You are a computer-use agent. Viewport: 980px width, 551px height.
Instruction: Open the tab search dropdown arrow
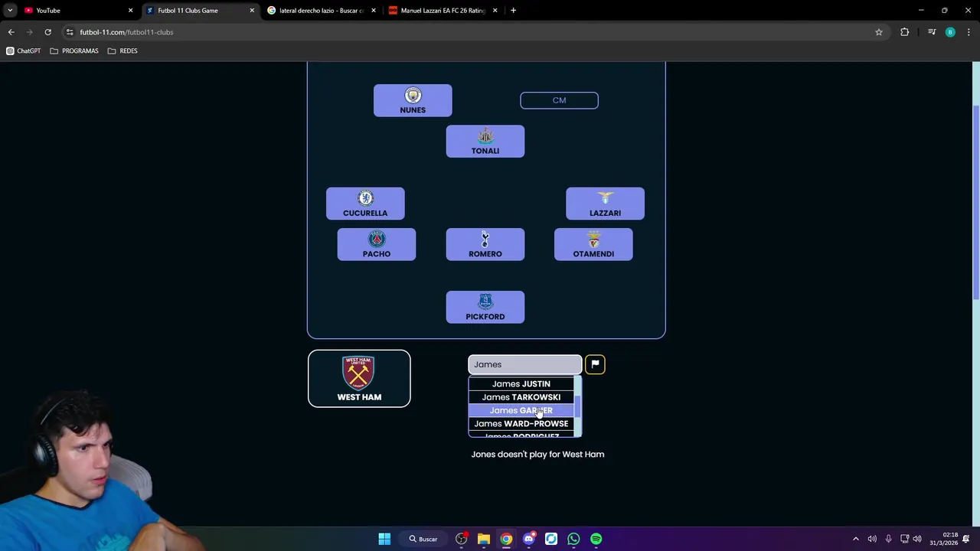(x=10, y=11)
